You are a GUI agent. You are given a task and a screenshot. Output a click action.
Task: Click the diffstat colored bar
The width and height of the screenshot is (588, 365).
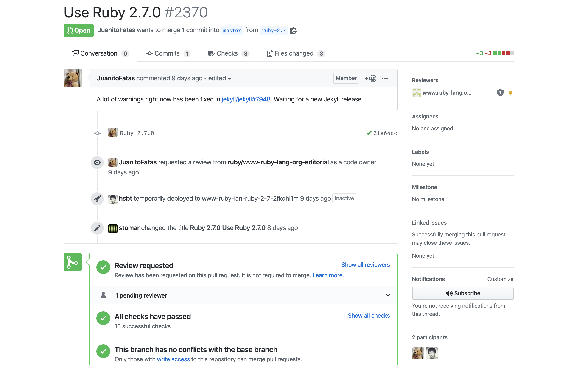point(503,53)
